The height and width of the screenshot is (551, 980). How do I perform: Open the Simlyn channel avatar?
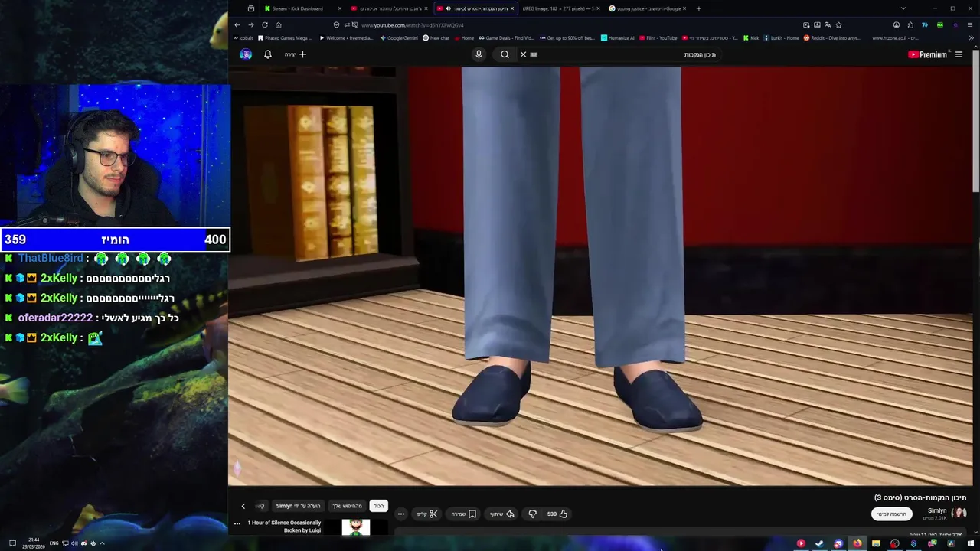click(x=960, y=513)
